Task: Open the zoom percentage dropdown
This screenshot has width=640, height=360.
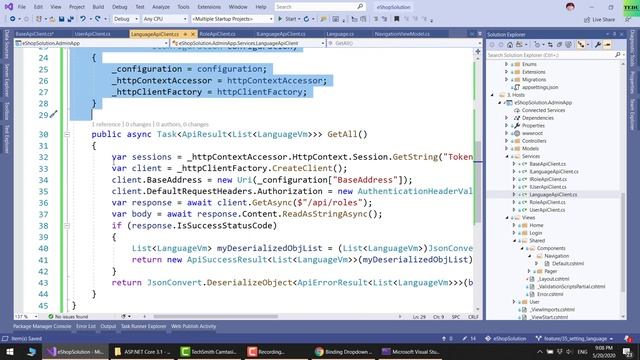Action: [26, 317]
